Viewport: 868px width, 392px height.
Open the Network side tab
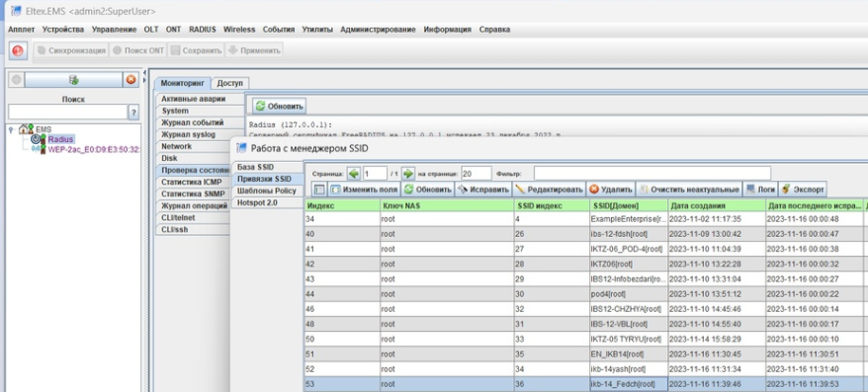tap(193, 146)
